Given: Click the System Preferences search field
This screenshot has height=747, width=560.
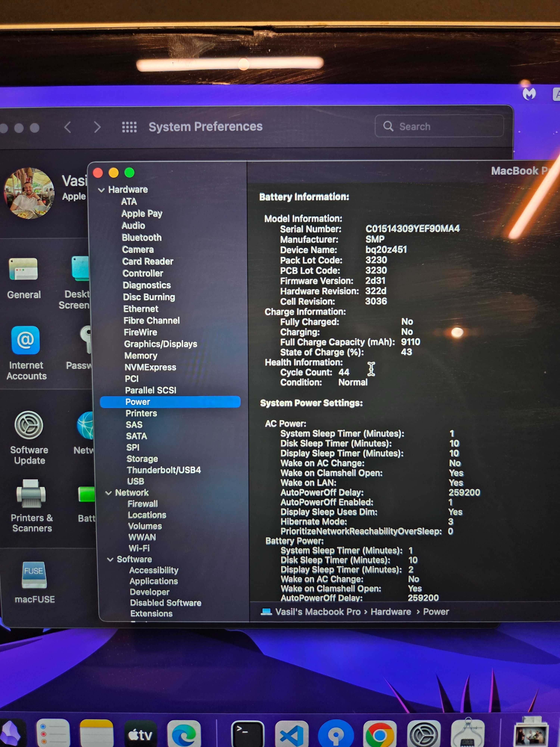Looking at the screenshot, I should coord(439,126).
